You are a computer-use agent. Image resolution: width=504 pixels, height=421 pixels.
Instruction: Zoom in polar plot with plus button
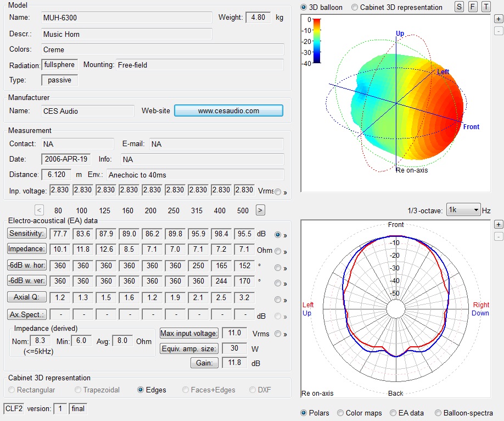[498, 224]
